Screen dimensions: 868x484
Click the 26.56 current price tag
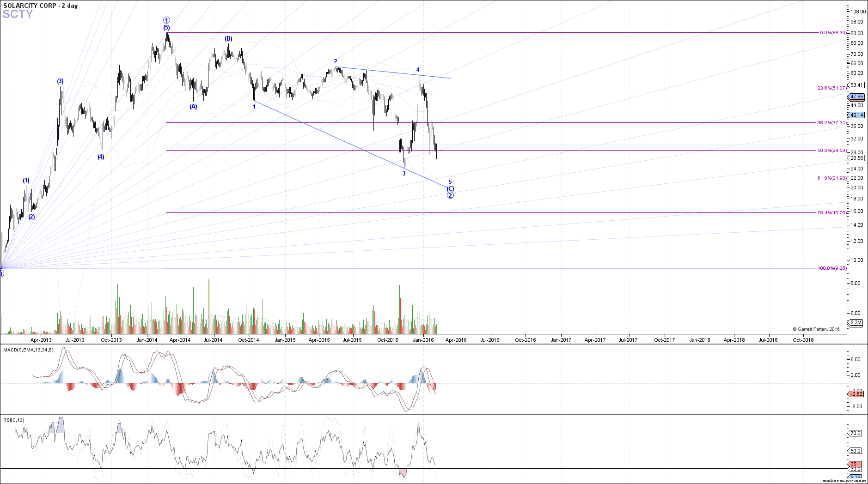tap(856, 158)
